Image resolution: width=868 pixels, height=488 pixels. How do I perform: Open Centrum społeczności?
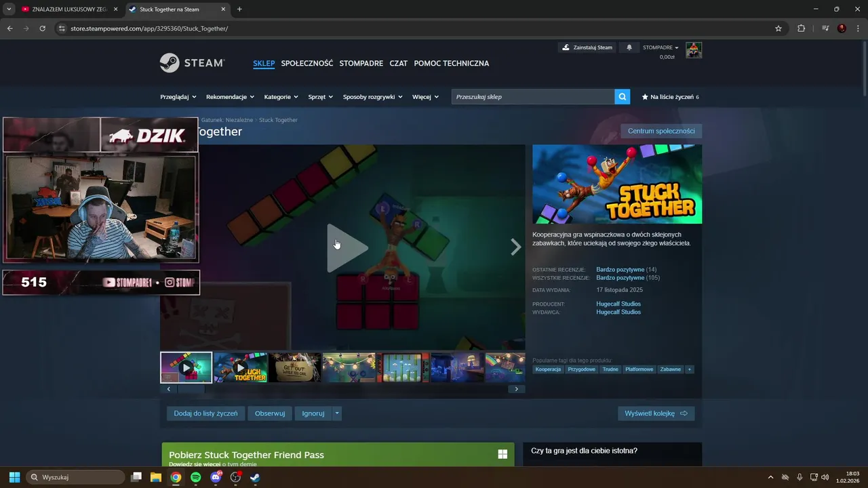[x=661, y=131]
